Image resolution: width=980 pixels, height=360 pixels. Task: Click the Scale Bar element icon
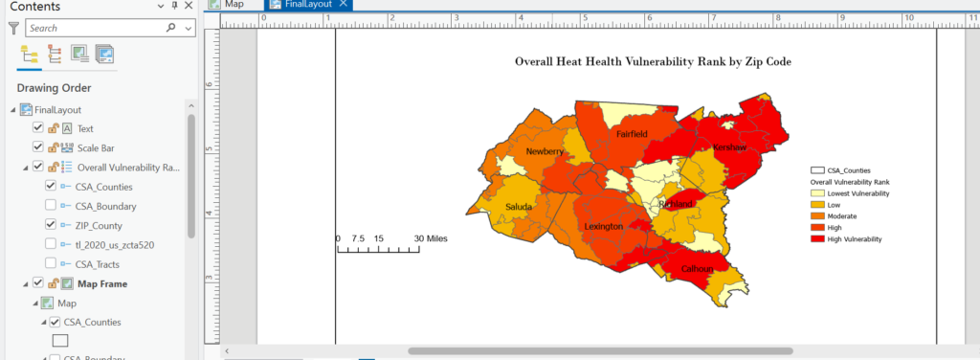(68, 147)
